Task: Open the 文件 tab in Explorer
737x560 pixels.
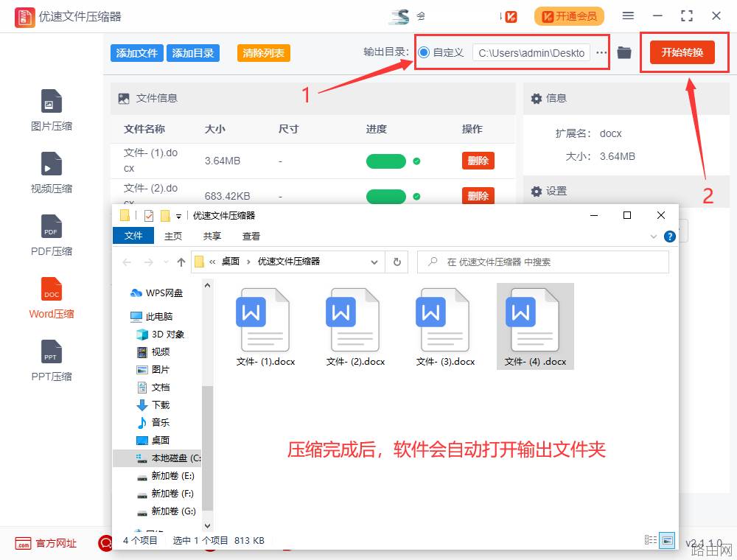Action: point(133,236)
